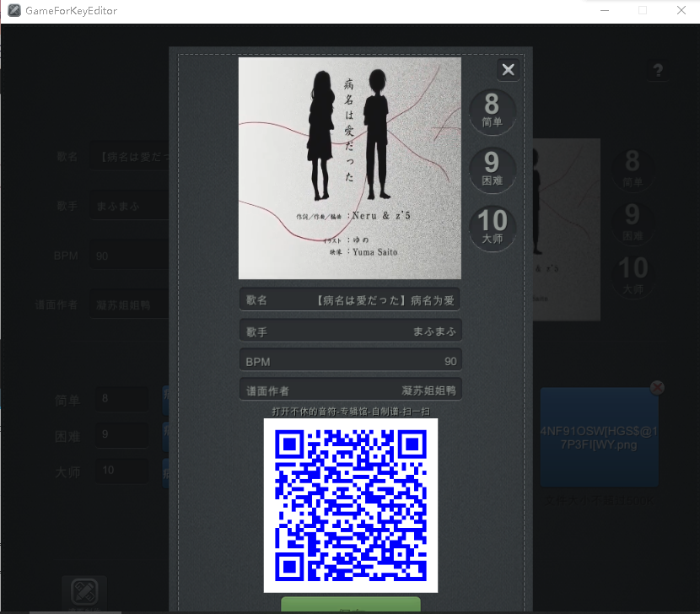Click the background 9 困难 difficulty badge

633,224
